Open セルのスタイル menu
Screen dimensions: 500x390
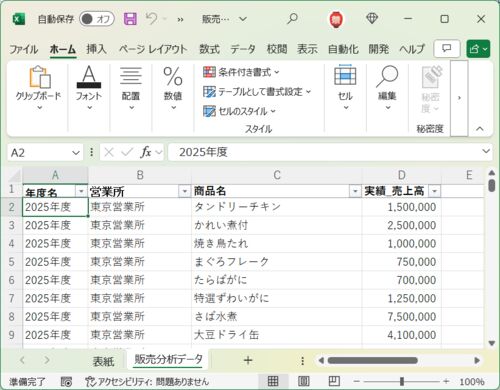pos(240,111)
